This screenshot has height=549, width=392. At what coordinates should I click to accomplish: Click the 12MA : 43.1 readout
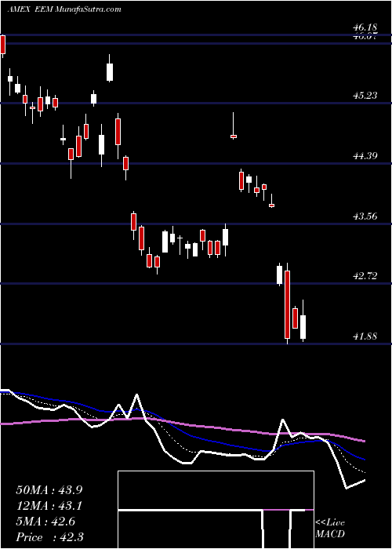pyautogui.click(x=49, y=506)
